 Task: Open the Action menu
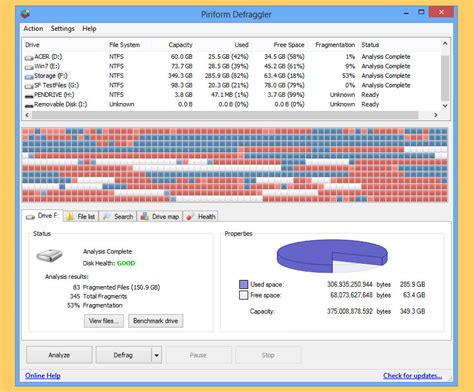pos(33,29)
